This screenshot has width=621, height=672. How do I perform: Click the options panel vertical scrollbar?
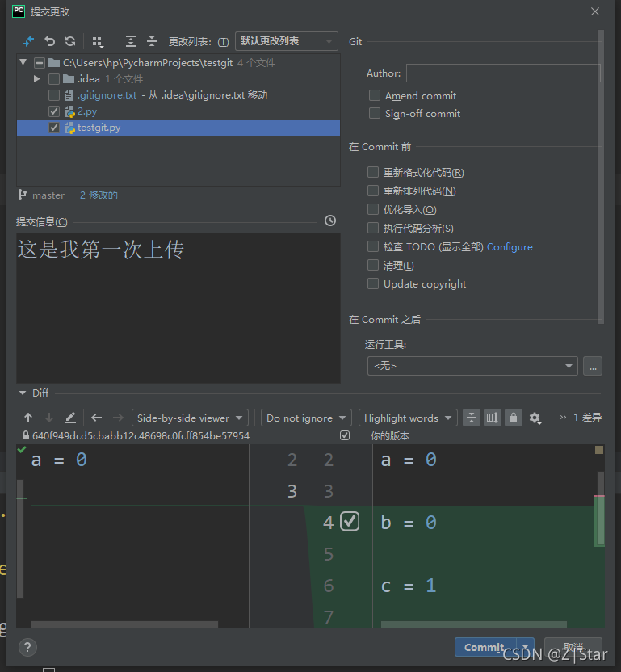pos(601,176)
